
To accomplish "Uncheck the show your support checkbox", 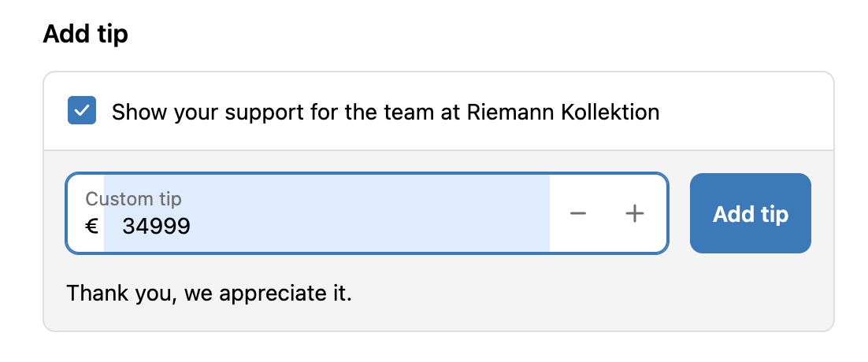I will 82,111.
